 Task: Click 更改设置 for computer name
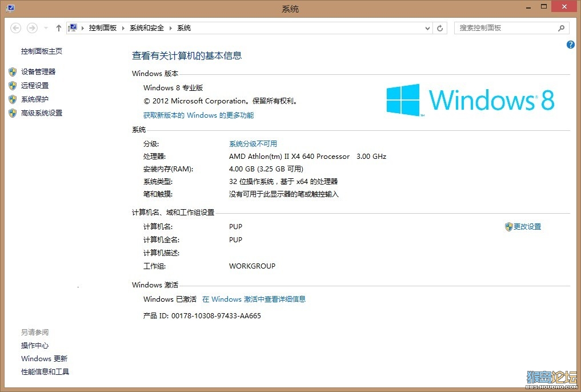(527, 227)
